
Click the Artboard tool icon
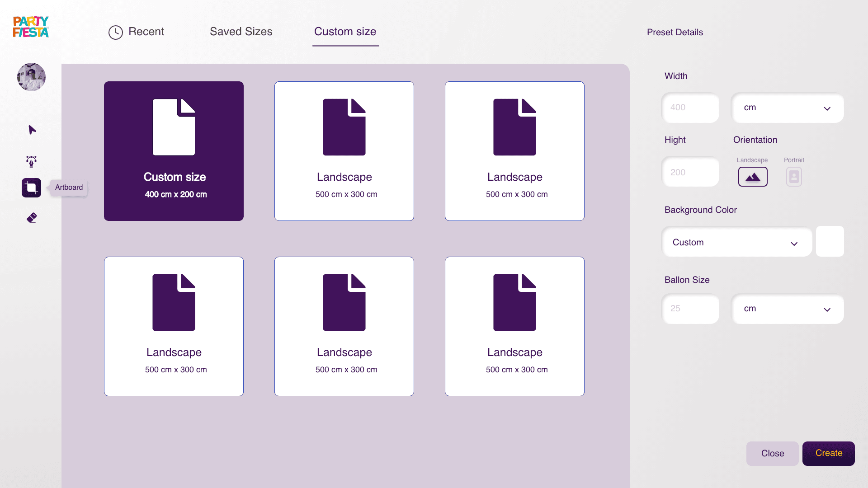(x=31, y=188)
